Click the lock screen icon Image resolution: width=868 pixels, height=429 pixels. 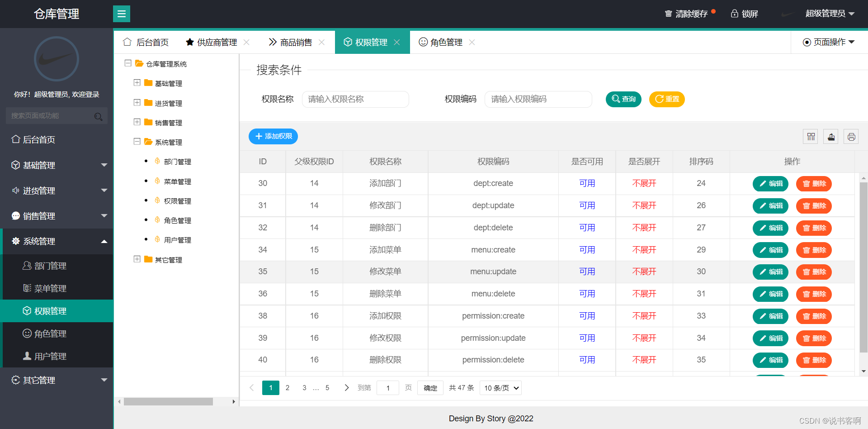click(x=735, y=14)
